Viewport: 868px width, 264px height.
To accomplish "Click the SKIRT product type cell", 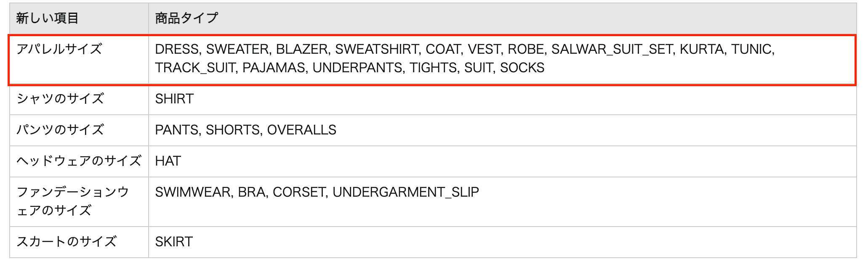I will (174, 242).
